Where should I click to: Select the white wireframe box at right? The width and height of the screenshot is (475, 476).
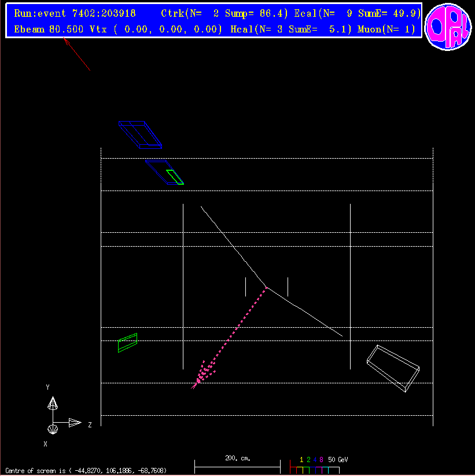click(x=393, y=368)
